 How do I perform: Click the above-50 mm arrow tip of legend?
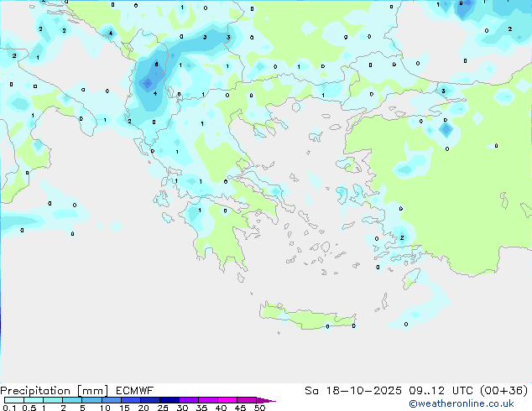pyautogui.click(x=267, y=400)
